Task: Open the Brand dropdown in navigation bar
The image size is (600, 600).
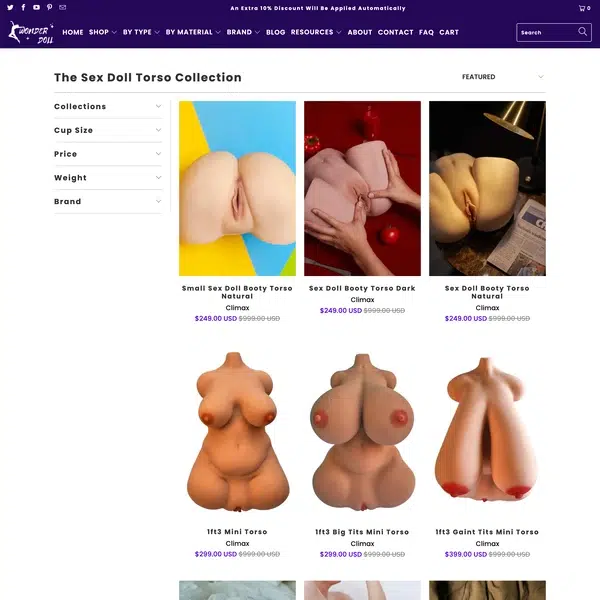Action: click(243, 32)
